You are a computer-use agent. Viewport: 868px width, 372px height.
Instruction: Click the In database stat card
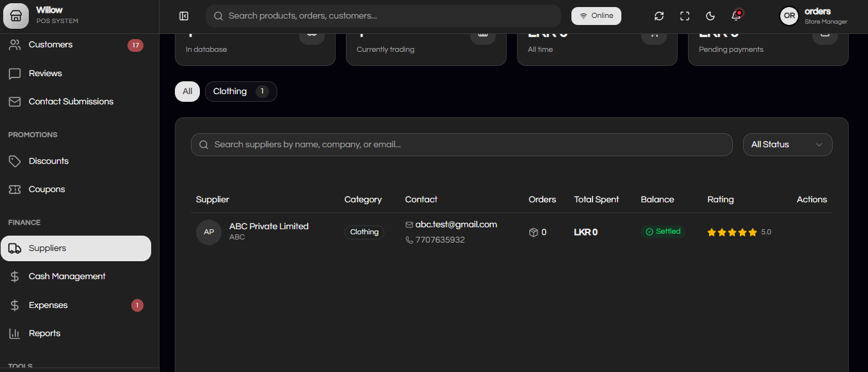pos(255,49)
